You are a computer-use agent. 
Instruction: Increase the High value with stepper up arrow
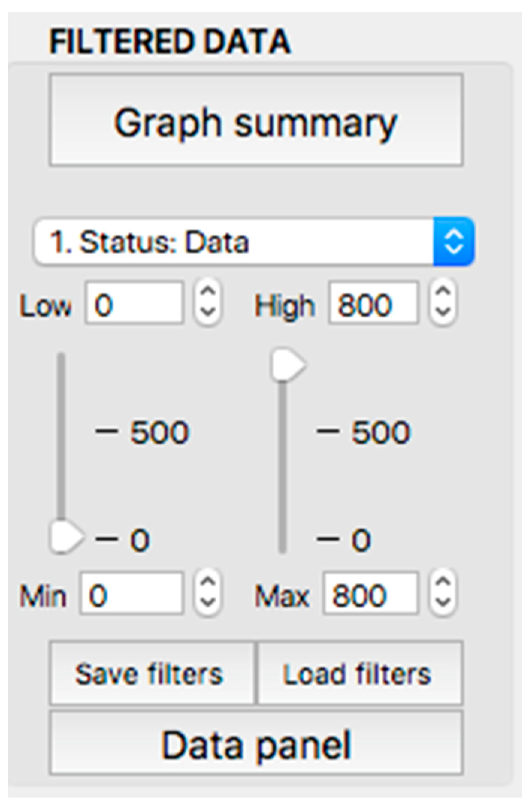(443, 293)
